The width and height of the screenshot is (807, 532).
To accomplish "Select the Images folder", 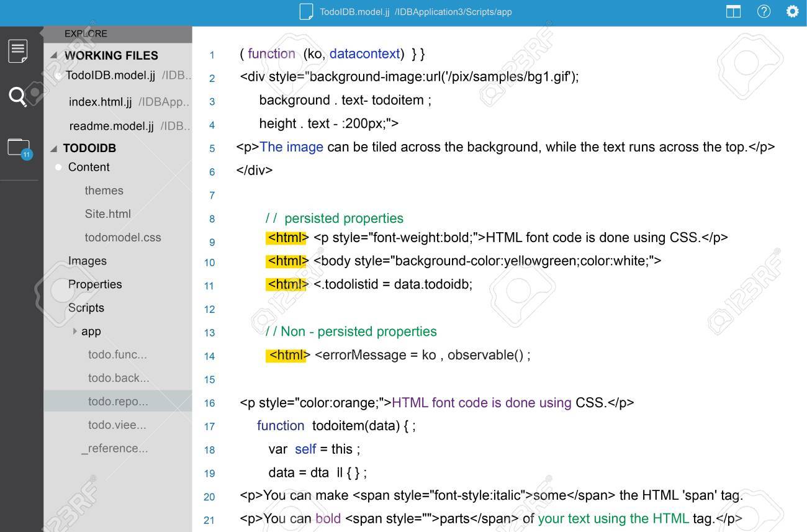I will [x=87, y=261].
